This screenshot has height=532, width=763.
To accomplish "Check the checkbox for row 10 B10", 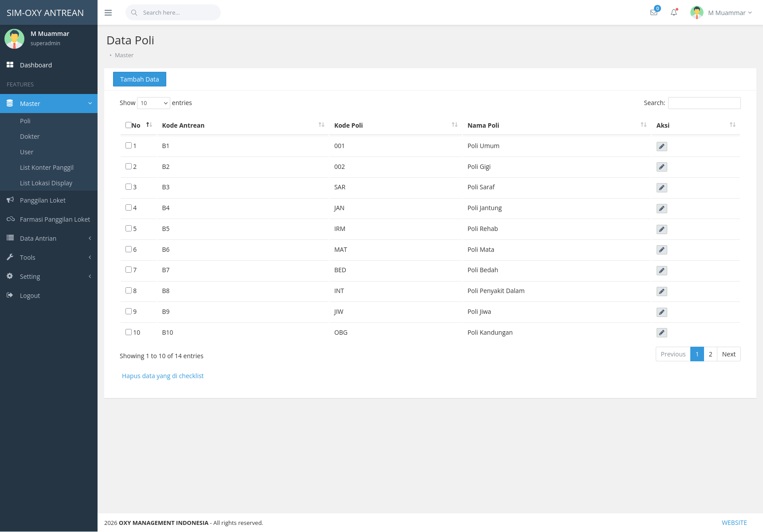I will [129, 332].
